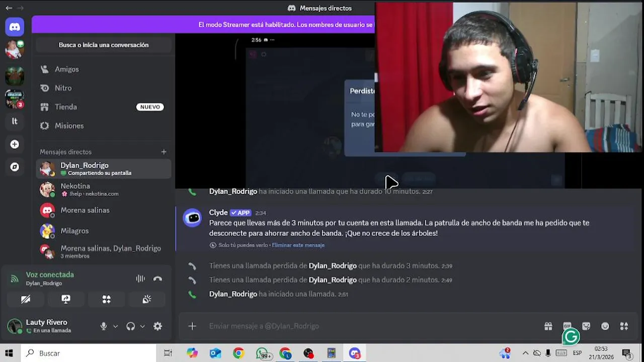Open Outlook from the taskbar

click(215, 353)
